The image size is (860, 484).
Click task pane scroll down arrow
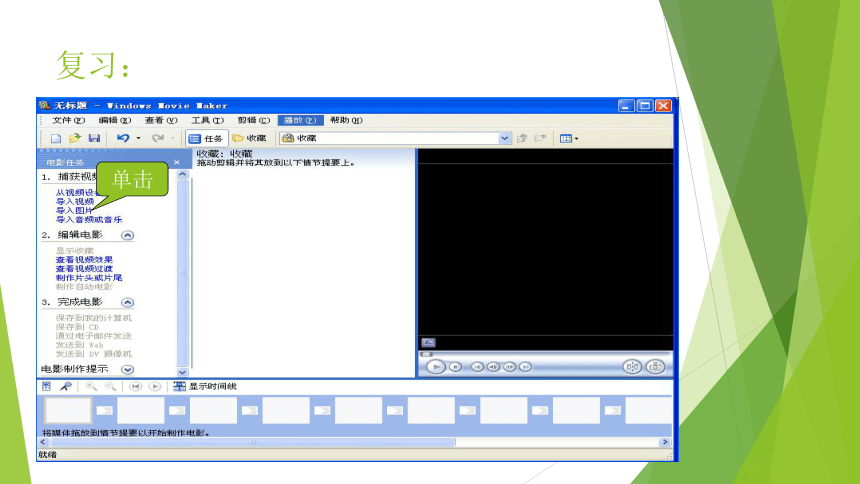183,372
